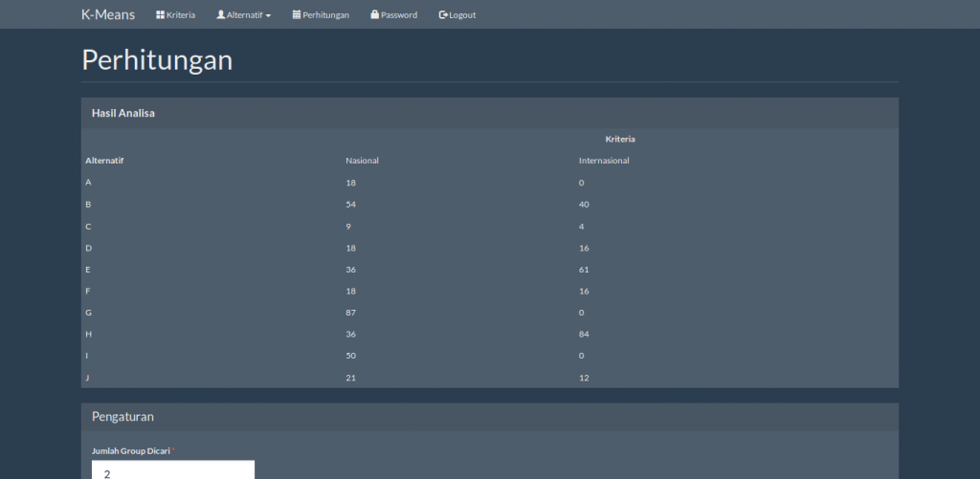Click the Hasil Analisa panel heading
980x479 pixels.
point(123,113)
